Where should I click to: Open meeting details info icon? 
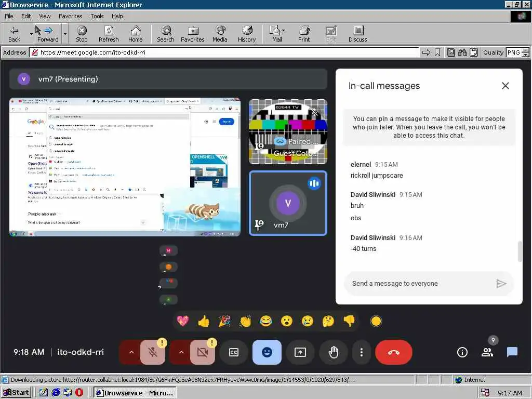[x=462, y=352]
